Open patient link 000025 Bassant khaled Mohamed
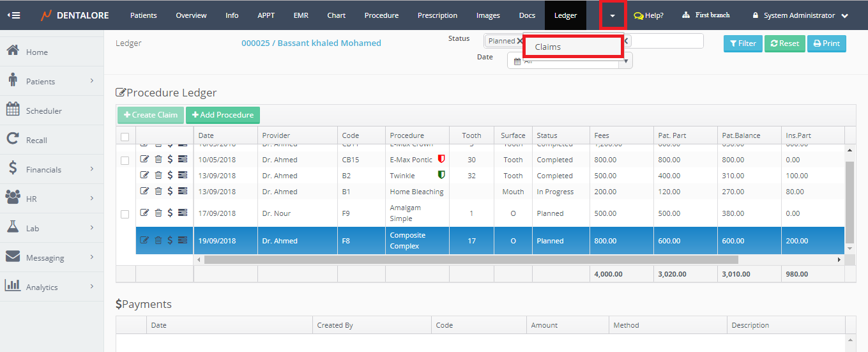Screen dimensions: 868x352 (x=311, y=43)
